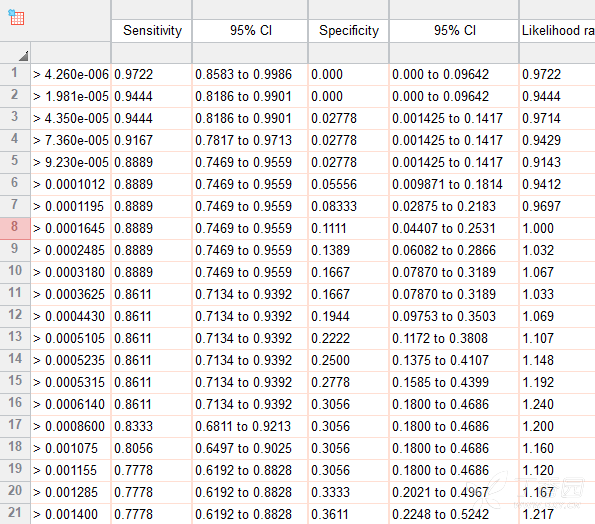
Task: Click CI cell '0.6497 to 0.9025'
Action: (250, 448)
